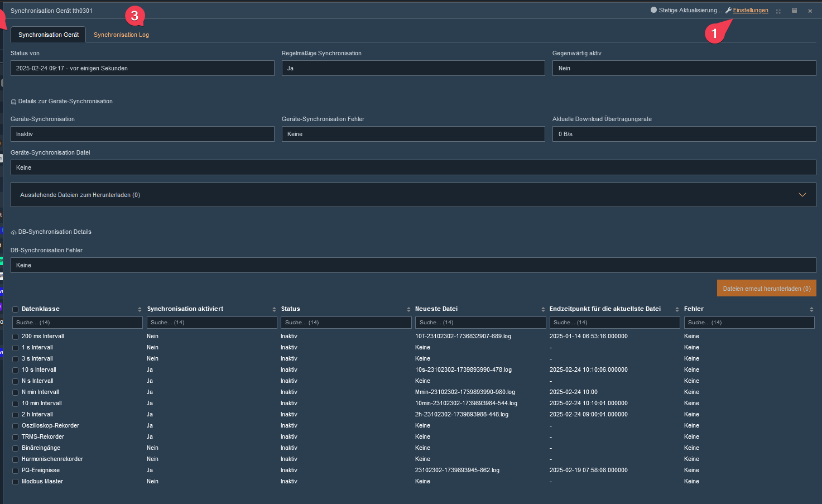Check the select-all Datenklasse header checkbox
This screenshot has width=822, height=504.
click(16, 309)
